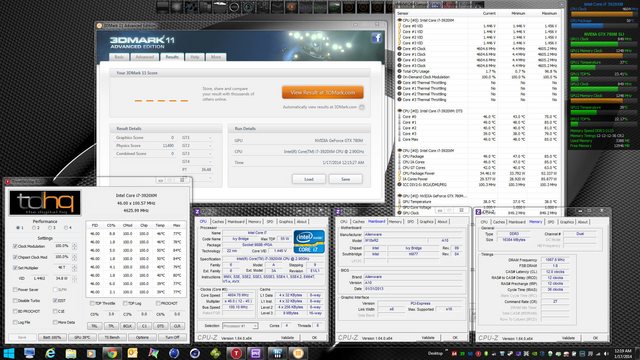640x360 pixels.
Task: Click the ThrottleStop logo image
Action: tap(45, 202)
